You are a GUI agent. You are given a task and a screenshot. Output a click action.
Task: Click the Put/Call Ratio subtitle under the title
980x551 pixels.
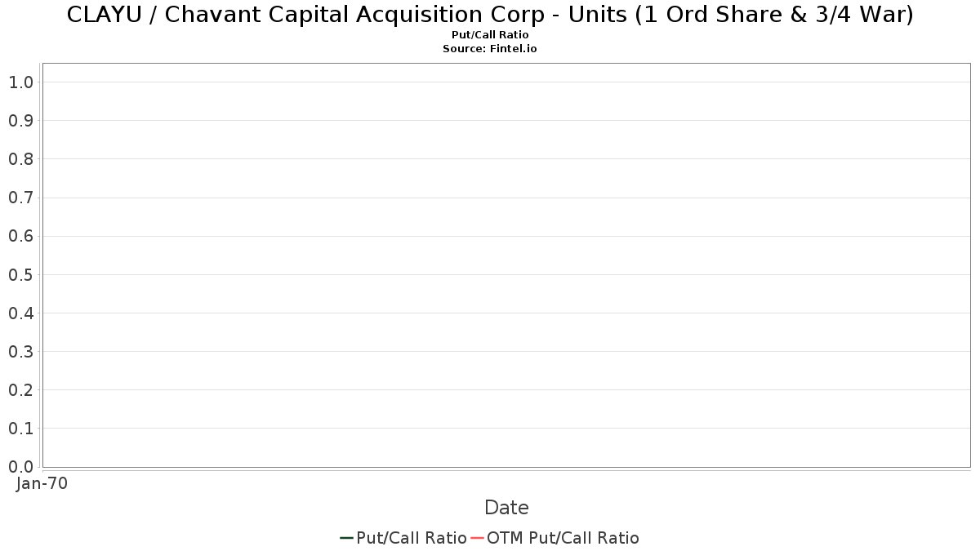click(490, 35)
